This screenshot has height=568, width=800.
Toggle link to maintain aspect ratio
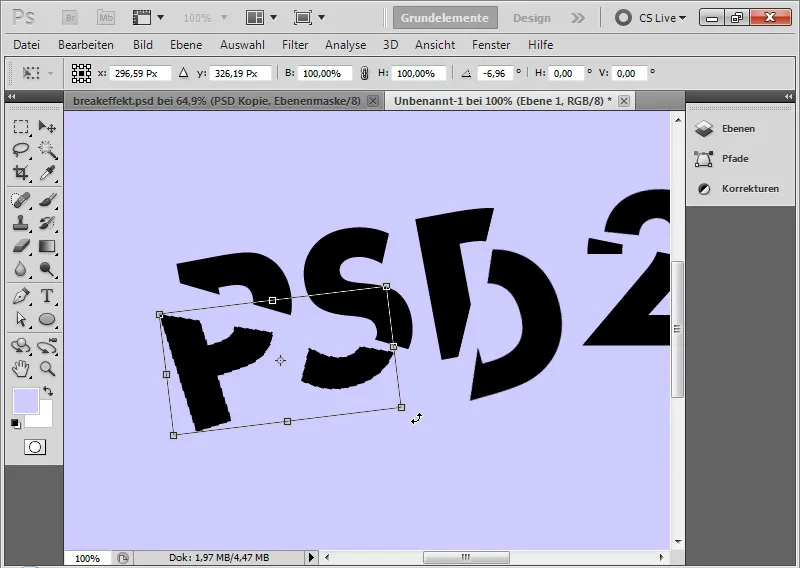(x=364, y=73)
